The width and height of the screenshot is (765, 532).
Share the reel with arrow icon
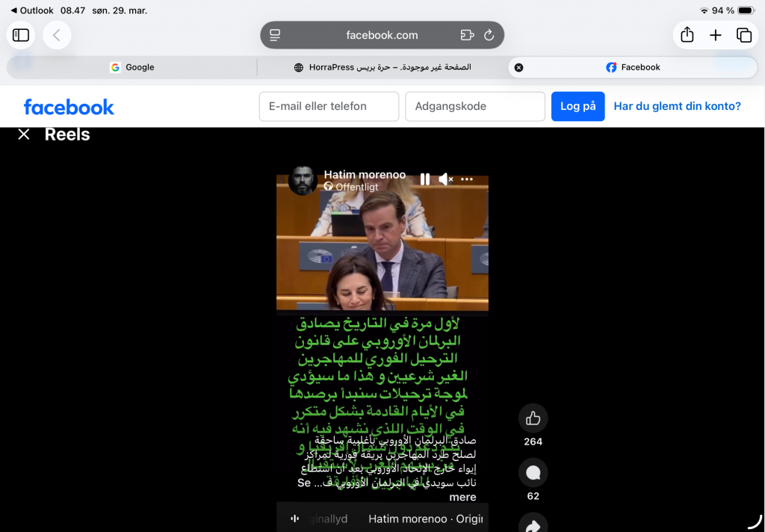pyautogui.click(x=533, y=525)
